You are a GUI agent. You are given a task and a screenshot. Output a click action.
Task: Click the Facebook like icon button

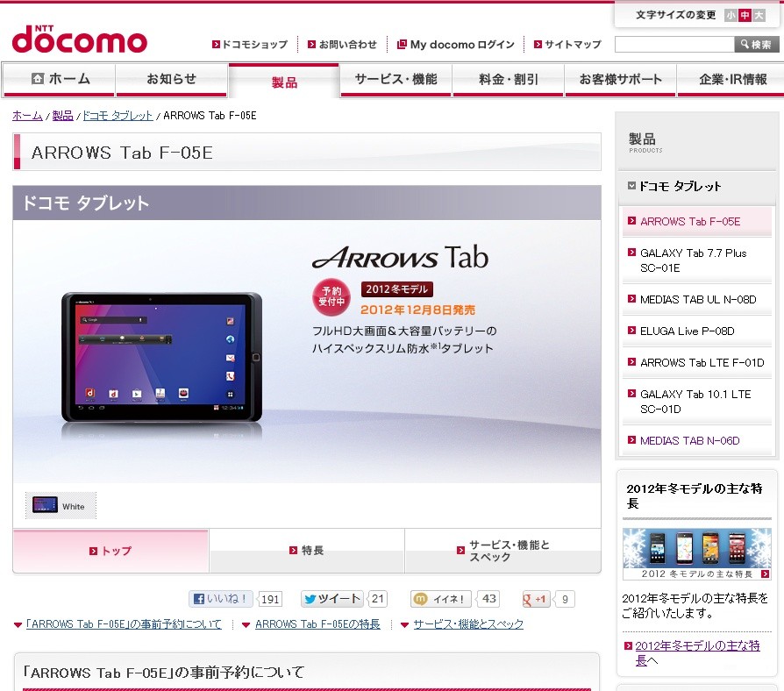coord(221,599)
